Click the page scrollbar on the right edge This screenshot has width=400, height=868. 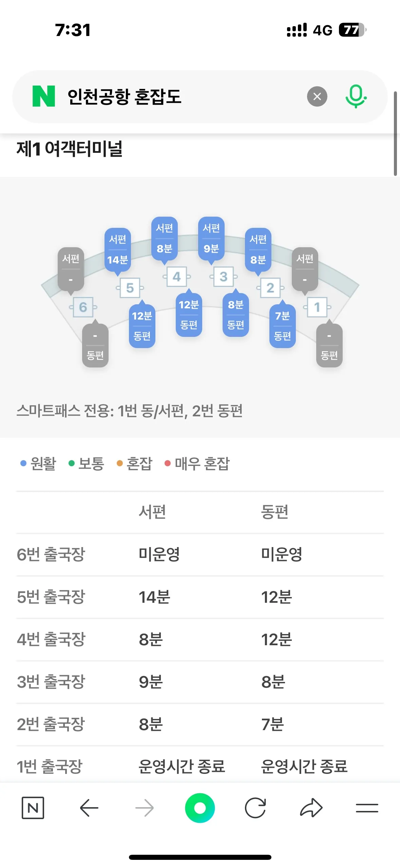coord(395,133)
